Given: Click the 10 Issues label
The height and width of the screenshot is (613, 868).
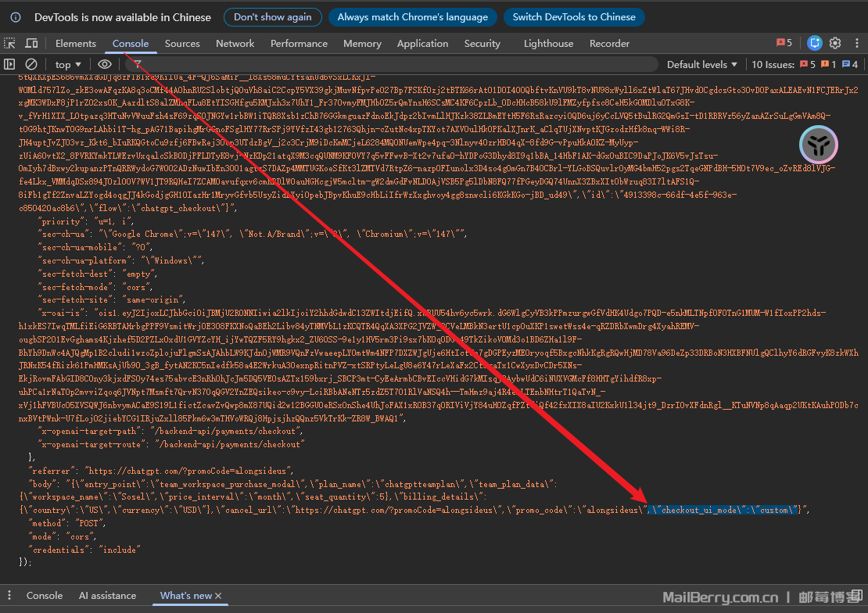Looking at the screenshot, I should pyautogui.click(x=773, y=64).
